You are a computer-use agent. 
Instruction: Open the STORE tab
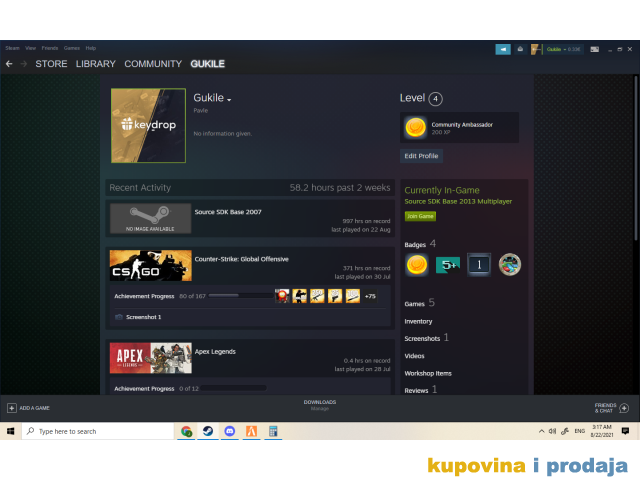(x=51, y=64)
